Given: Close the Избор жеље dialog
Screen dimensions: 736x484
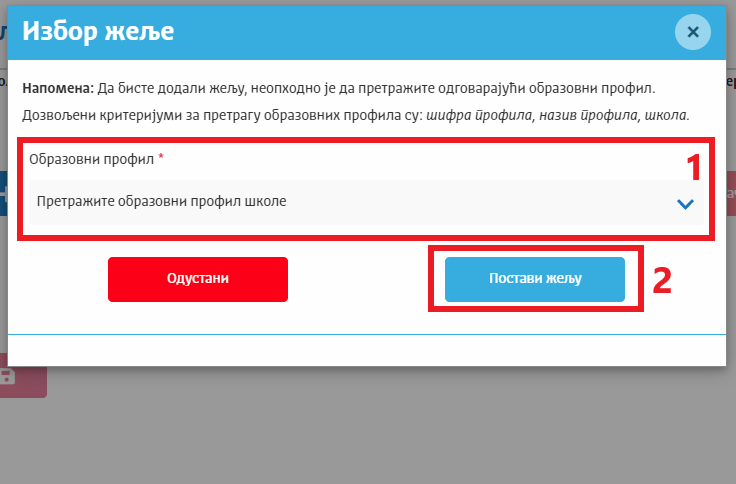Looking at the screenshot, I should (692, 32).
